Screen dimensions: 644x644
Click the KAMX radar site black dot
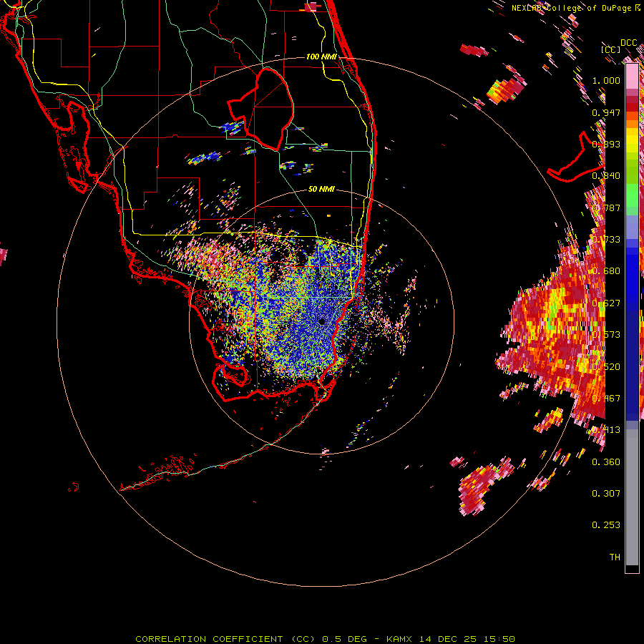click(321, 322)
